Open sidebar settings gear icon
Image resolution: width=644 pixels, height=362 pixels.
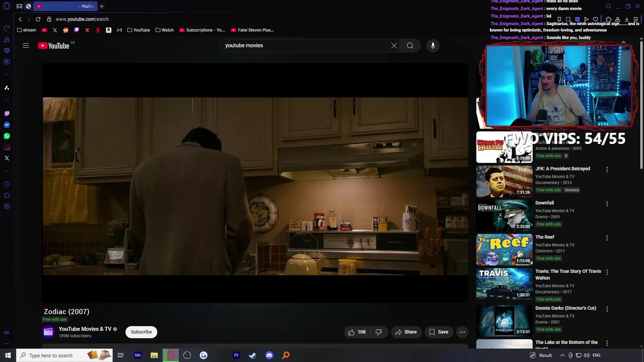(x=7, y=206)
